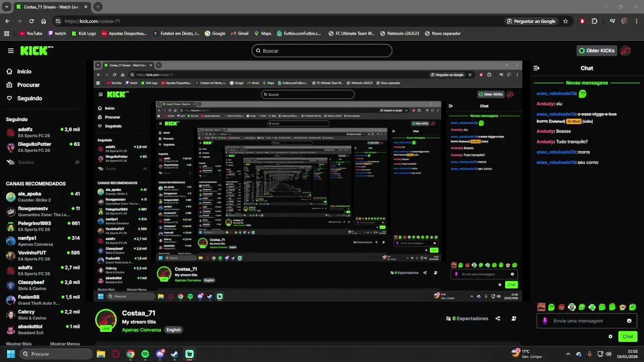Click the Obter KICKs button

click(x=597, y=51)
